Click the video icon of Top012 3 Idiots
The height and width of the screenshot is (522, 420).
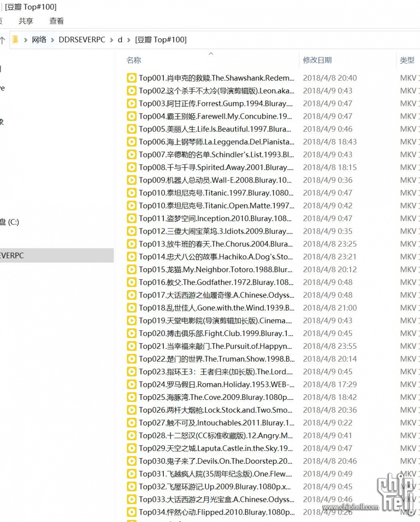pyautogui.click(x=131, y=231)
